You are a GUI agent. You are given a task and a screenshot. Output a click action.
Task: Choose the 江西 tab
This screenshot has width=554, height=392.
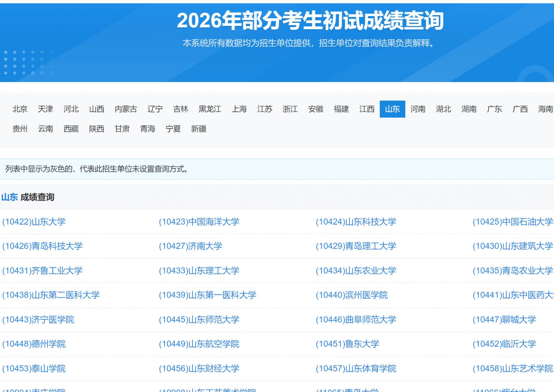[x=367, y=109]
